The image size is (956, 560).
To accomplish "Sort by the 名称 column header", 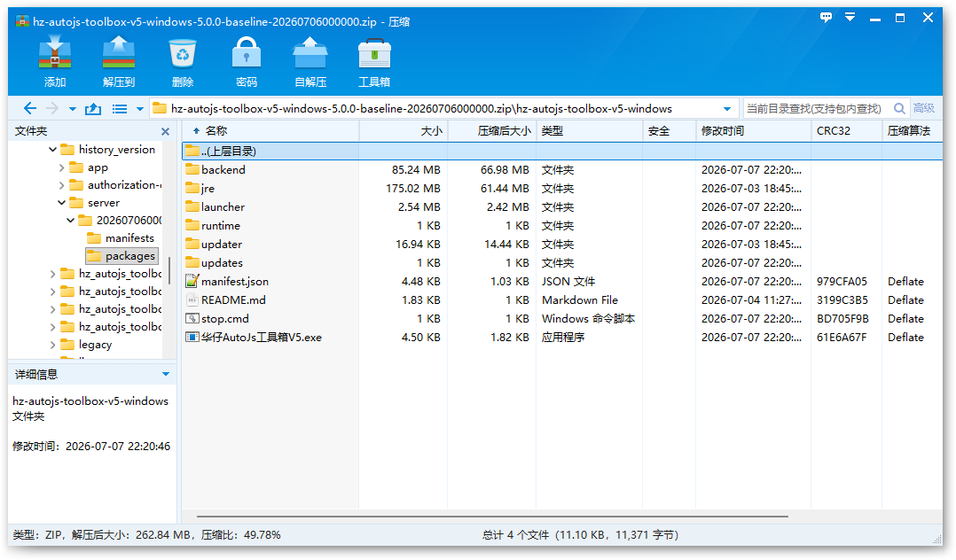I will [216, 131].
